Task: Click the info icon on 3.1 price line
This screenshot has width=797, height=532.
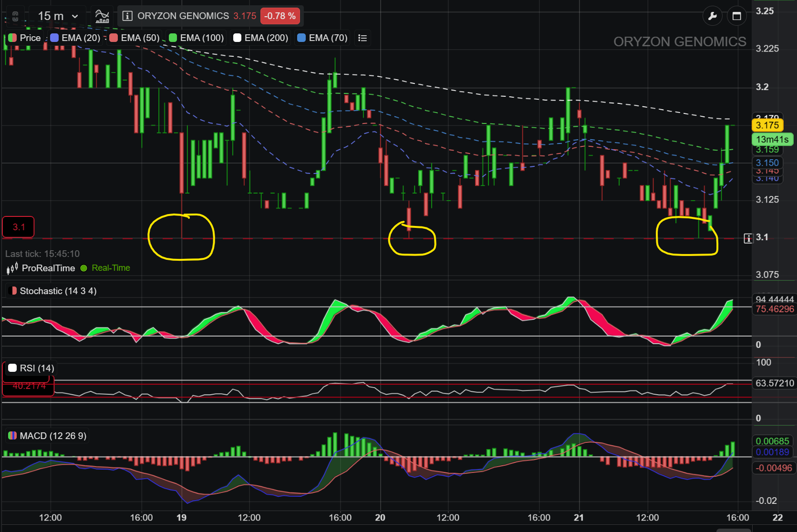Action: pos(748,238)
